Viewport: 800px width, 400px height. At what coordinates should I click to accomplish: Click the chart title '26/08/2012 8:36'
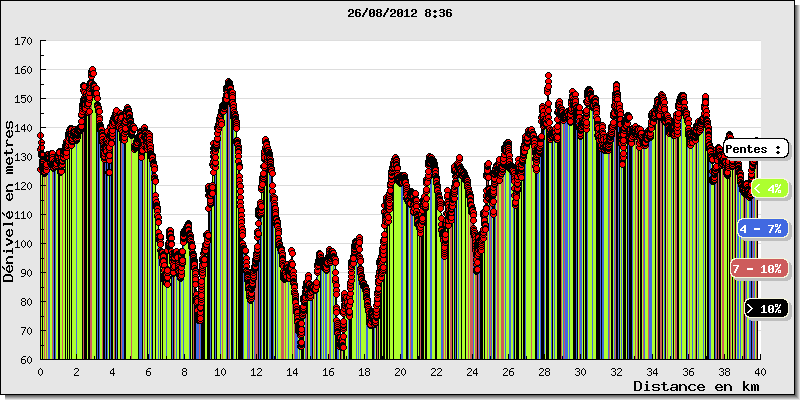point(400,13)
